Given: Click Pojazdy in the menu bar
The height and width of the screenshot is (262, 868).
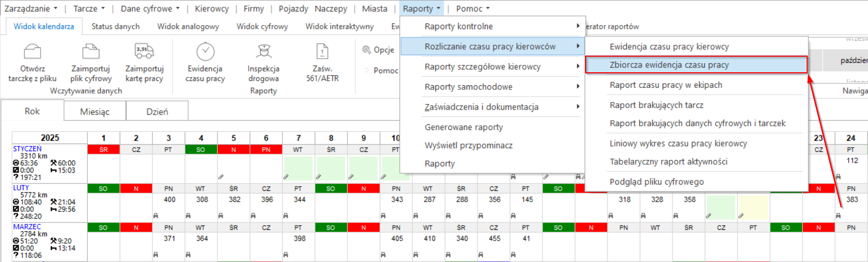Looking at the screenshot, I should point(293,8).
